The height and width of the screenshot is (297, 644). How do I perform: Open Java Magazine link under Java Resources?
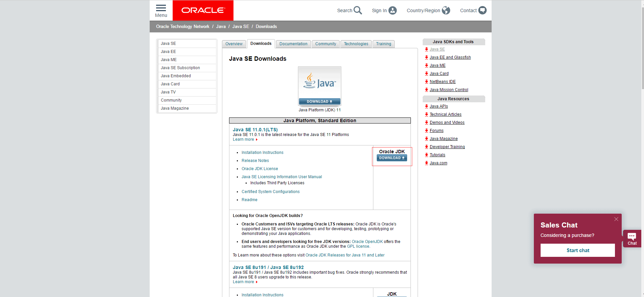tap(444, 139)
